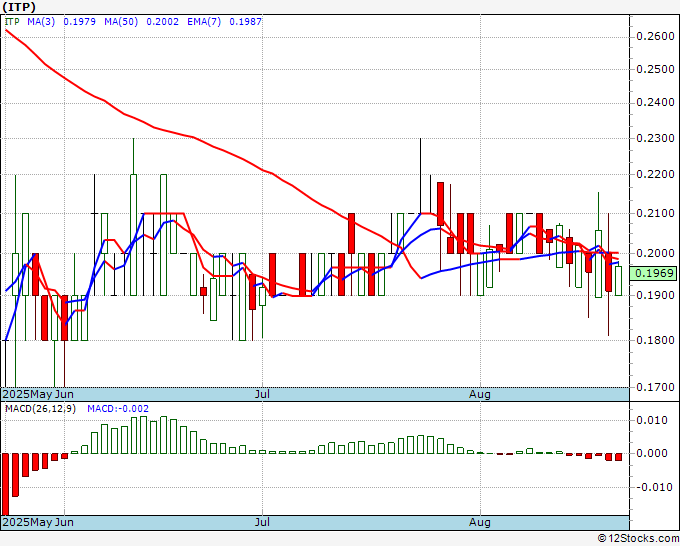
Task: Click the 0.2600 price axis label
Action: tap(655, 36)
